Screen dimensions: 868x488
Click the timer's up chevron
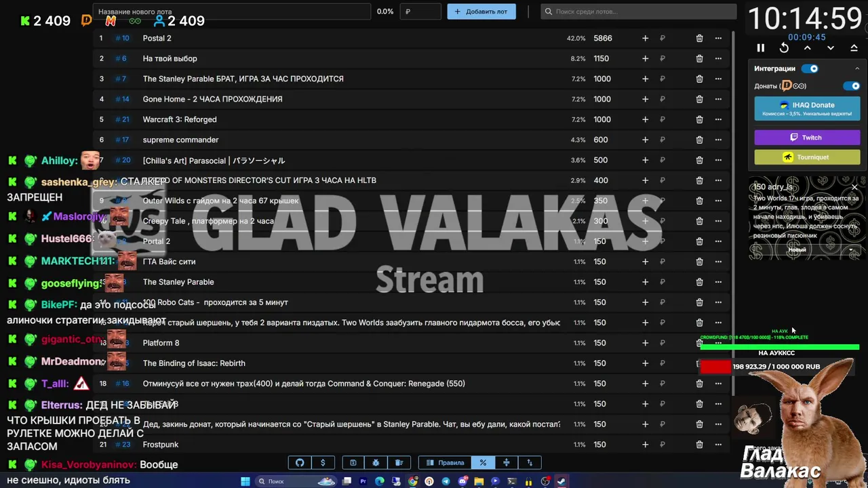point(807,48)
